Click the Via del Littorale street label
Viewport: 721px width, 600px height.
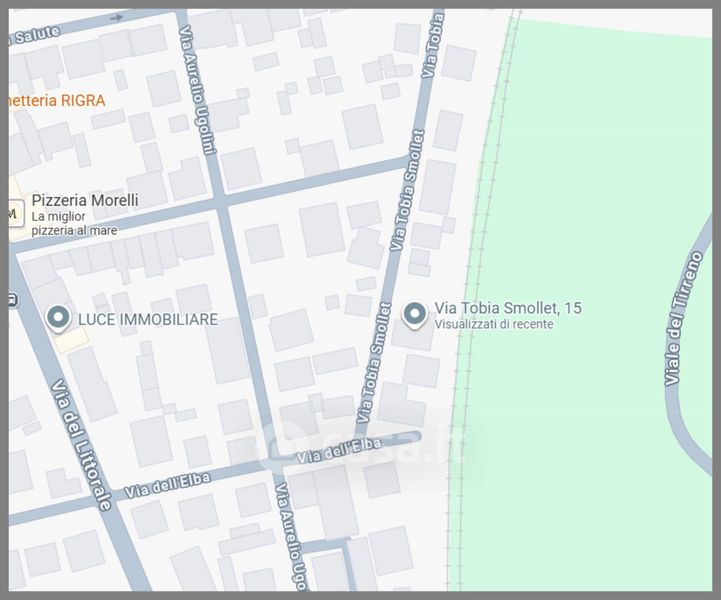[x=81, y=445]
